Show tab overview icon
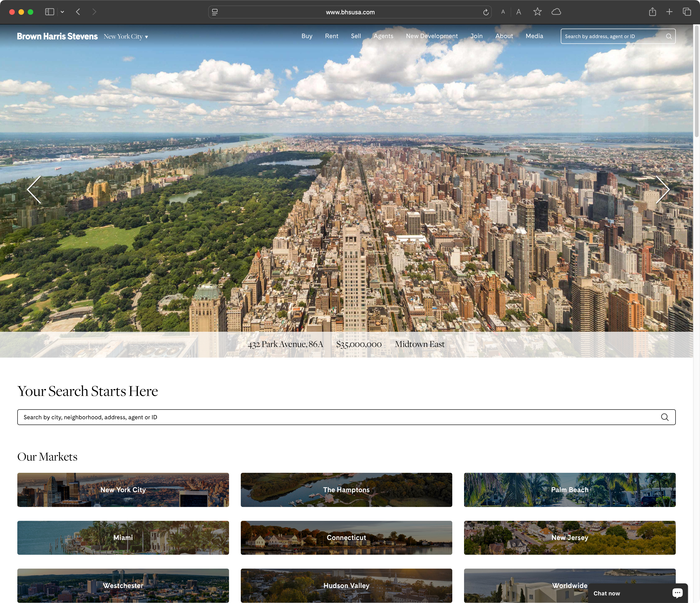This screenshot has height=603, width=700. coord(686,12)
